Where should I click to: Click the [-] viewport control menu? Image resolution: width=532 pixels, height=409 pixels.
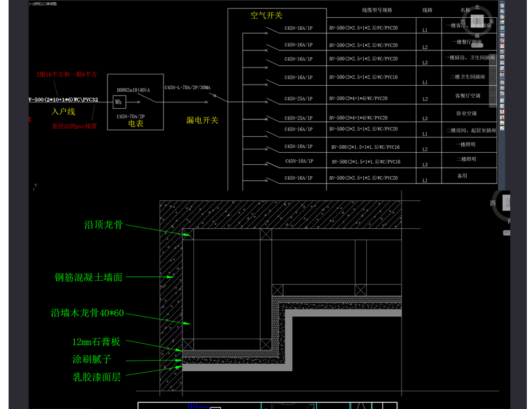point(31,3)
